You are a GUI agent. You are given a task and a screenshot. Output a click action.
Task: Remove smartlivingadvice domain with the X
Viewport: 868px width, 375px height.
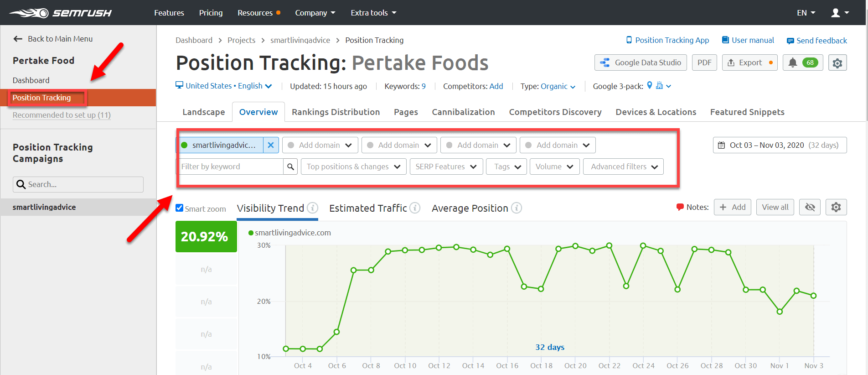[271, 145]
